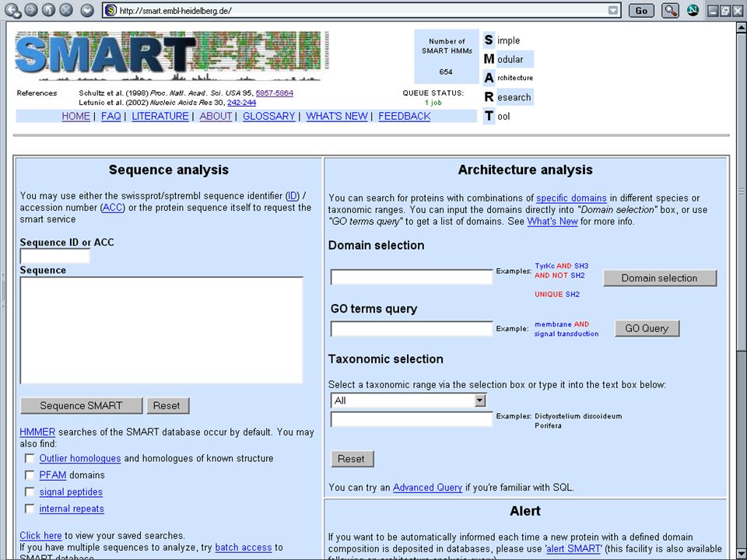Open the LITERATURE navigation item
The height and width of the screenshot is (560, 747).
pos(160,116)
